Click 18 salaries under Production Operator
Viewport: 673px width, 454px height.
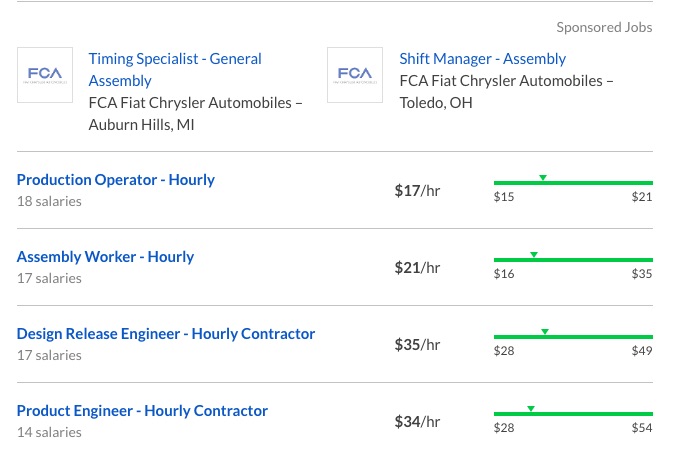coord(49,201)
